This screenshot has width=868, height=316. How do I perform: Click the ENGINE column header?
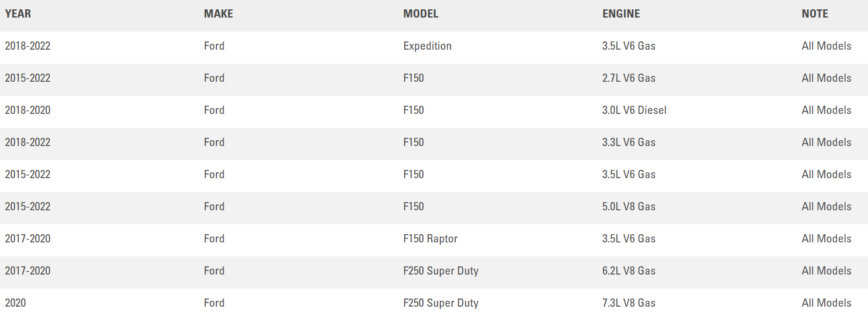[621, 14]
